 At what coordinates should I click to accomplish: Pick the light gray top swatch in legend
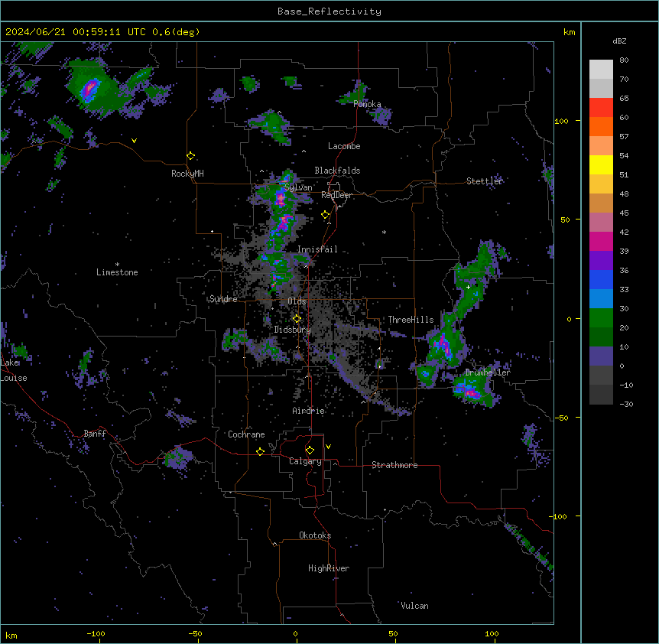coord(601,69)
